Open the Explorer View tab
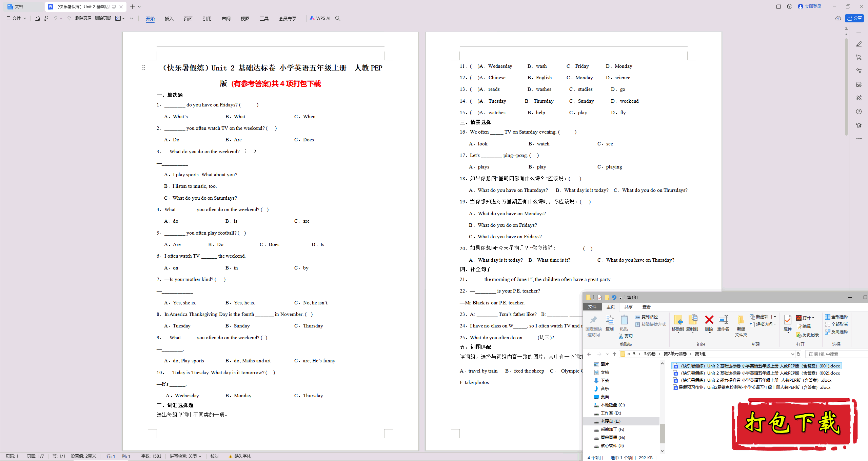The height and width of the screenshot is (461, 868). point(647,307)
